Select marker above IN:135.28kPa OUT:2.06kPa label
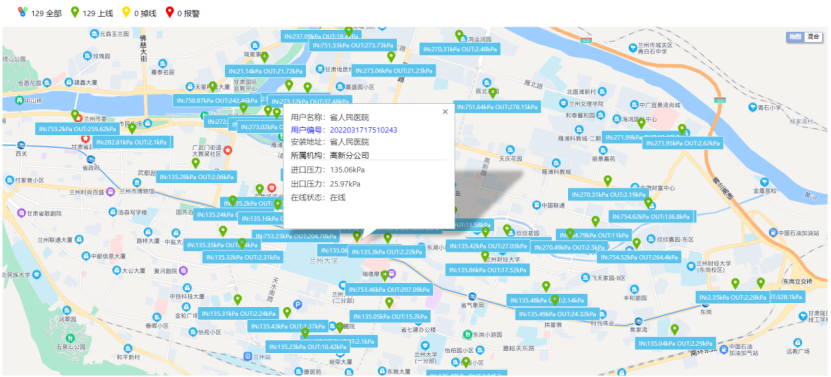 [196, 163]
